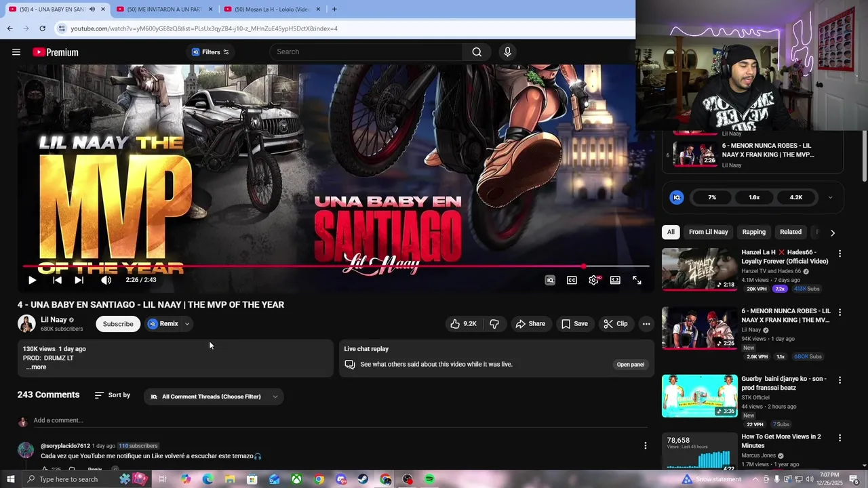Clip this video with scissors button

click(616, 324)
